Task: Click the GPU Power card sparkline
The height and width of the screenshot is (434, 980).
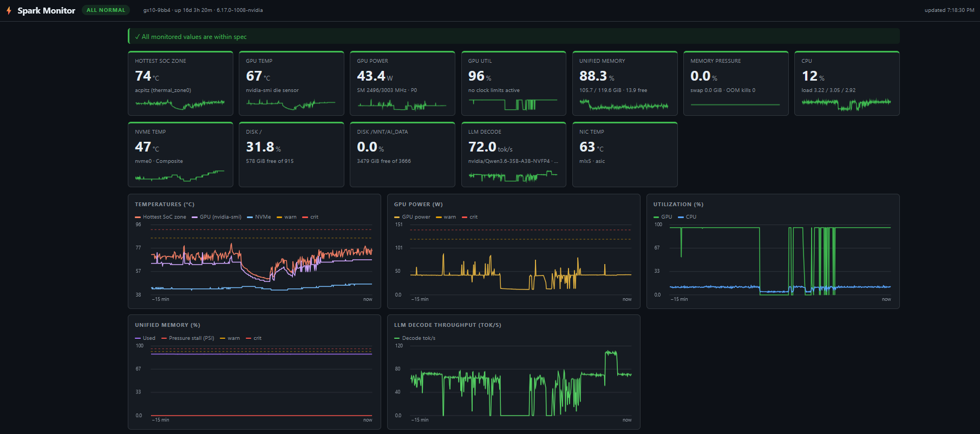Action: (402, 104)
